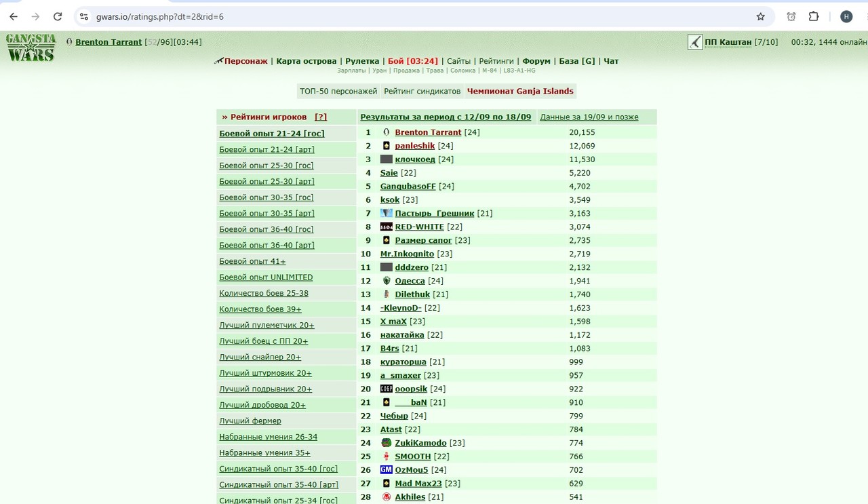Open the Chrome profile avatar
The width and height of the screenshot is (868, 504).
coord(846,16)
